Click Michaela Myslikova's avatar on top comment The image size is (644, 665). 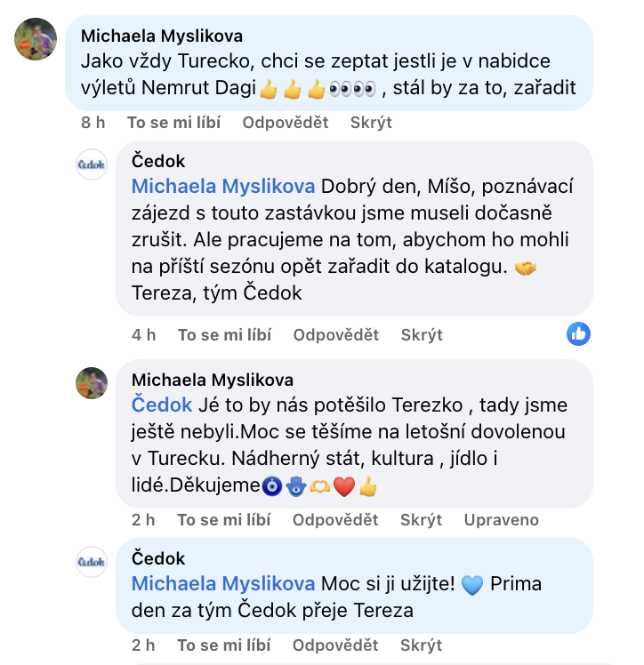coord(36,39)
